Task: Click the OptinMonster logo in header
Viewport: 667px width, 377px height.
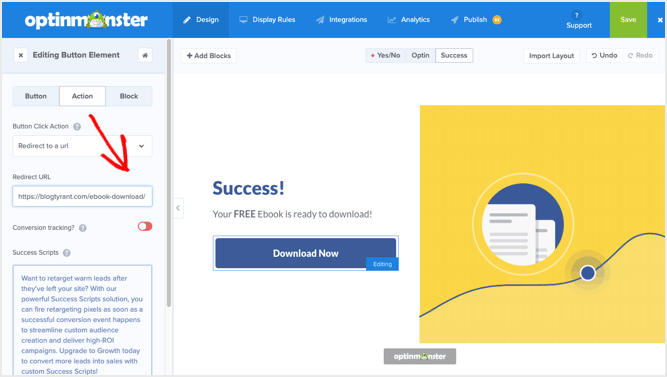Action: coord(86,20)
